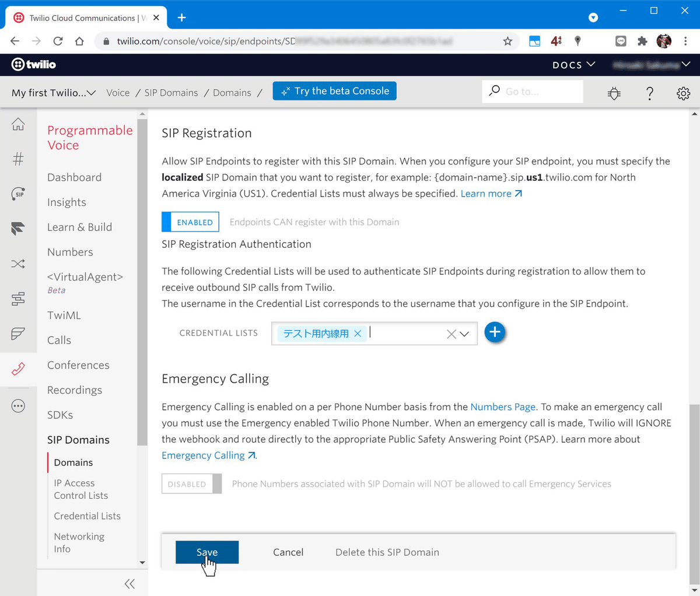This screenshot has width=700, height=596.
Task: Expand the Credential Lists dropdown arrow
Action: (x=464, y=334)
